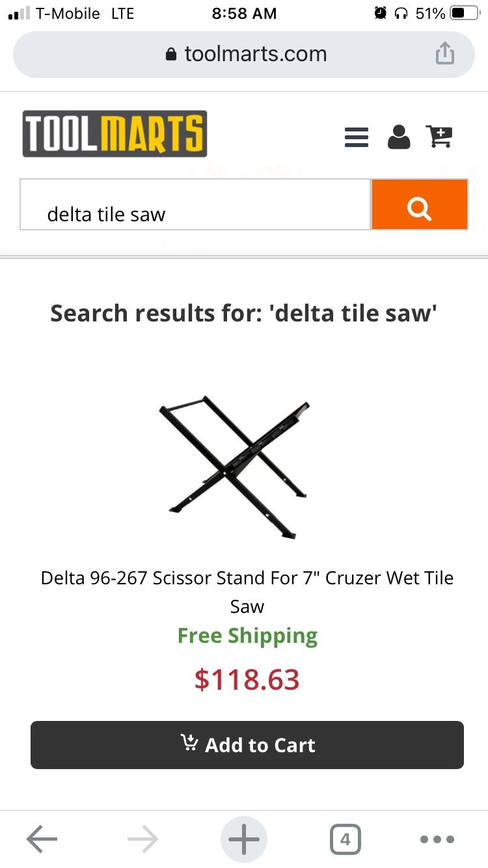Open the hamburger menu icon
Viewport: 488px width, 868px height.
356,137
